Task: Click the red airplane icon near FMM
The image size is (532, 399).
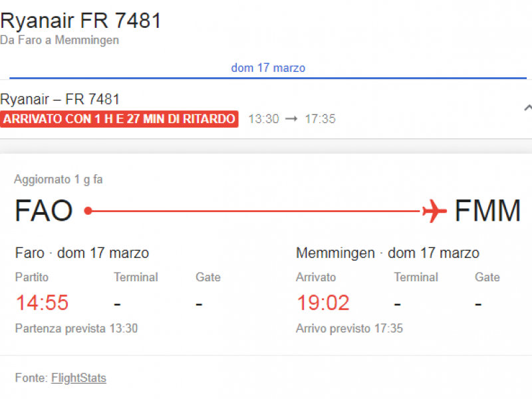Action: [x=435, y=211]
